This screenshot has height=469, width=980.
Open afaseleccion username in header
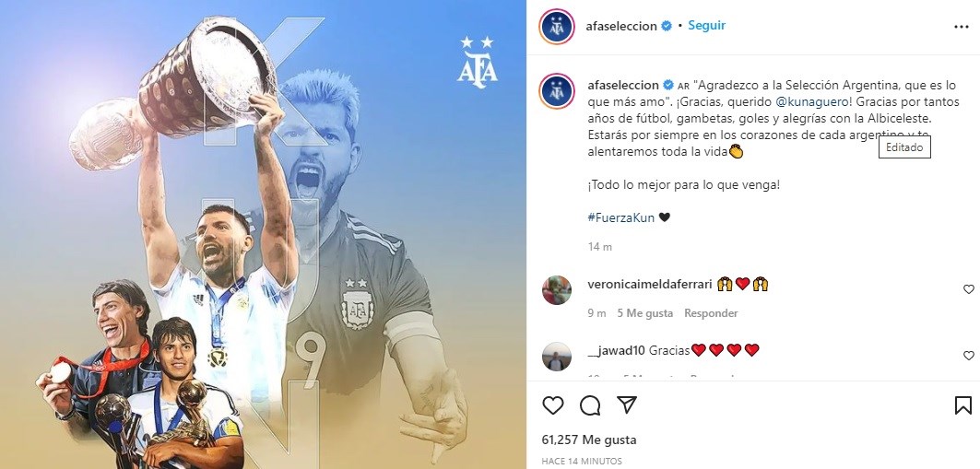tap(622, 26)
